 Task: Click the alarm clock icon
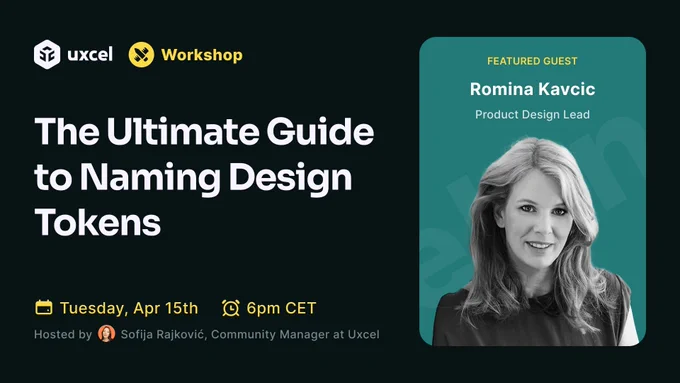231,308
